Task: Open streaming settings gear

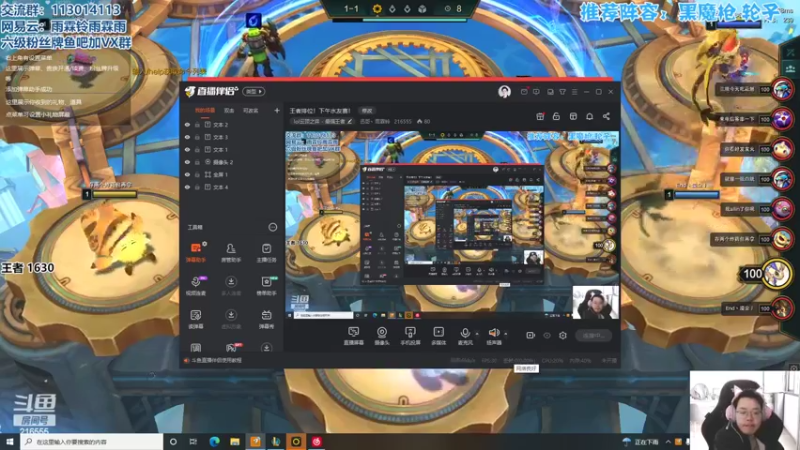Action: tap(563, 335)
